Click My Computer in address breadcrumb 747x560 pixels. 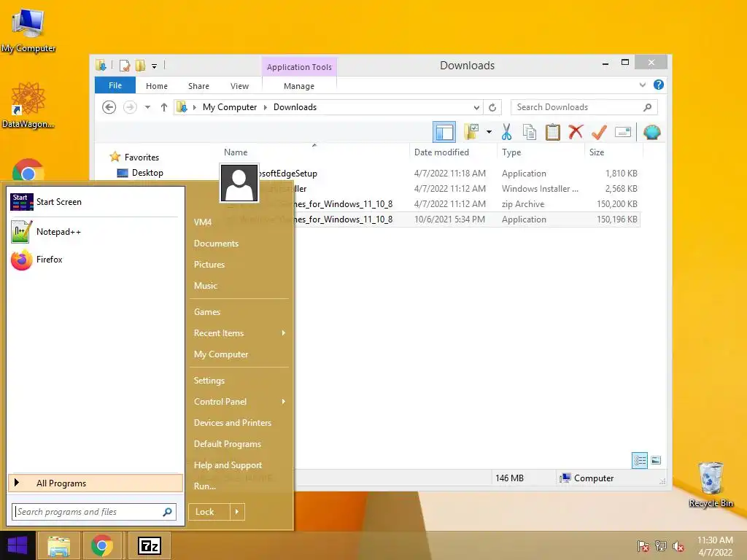tap(230, 107)
